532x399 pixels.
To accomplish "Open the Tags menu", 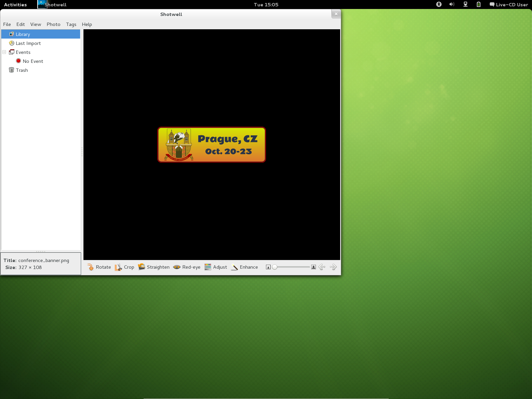I will (x=71, y=24).
